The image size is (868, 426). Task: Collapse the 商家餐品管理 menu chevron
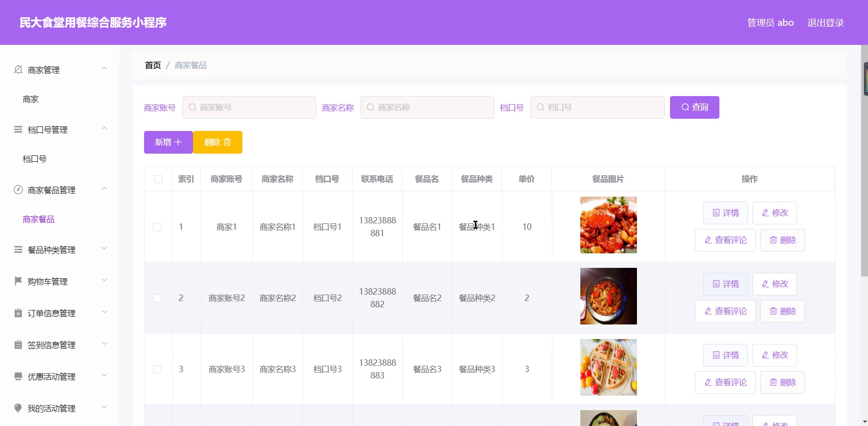[104, 189]
